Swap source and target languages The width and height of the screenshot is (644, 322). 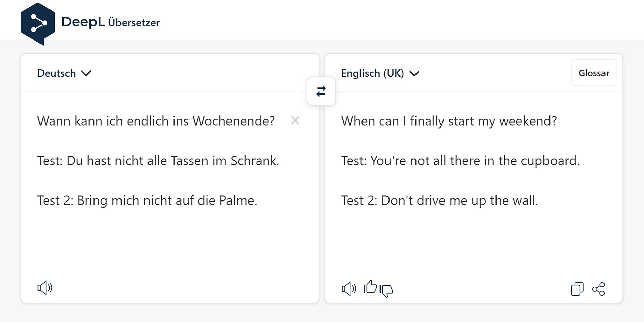tap(321, 91)
